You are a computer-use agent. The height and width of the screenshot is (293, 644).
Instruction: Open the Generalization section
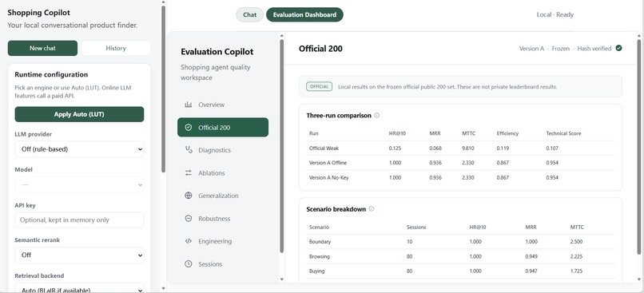[x=223, y=196]
